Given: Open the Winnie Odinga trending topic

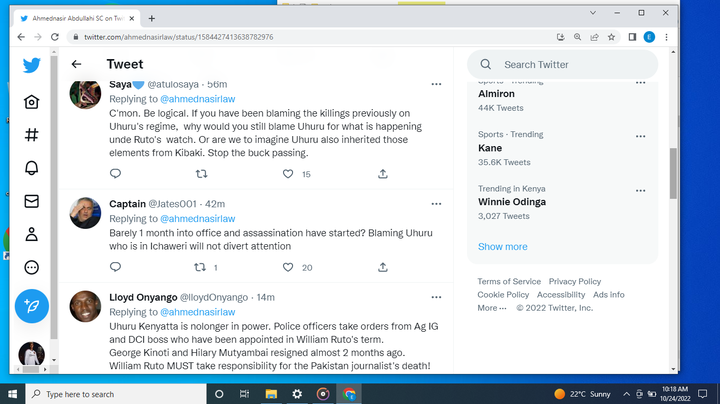Looking at the screenshot, I should 512,202.
